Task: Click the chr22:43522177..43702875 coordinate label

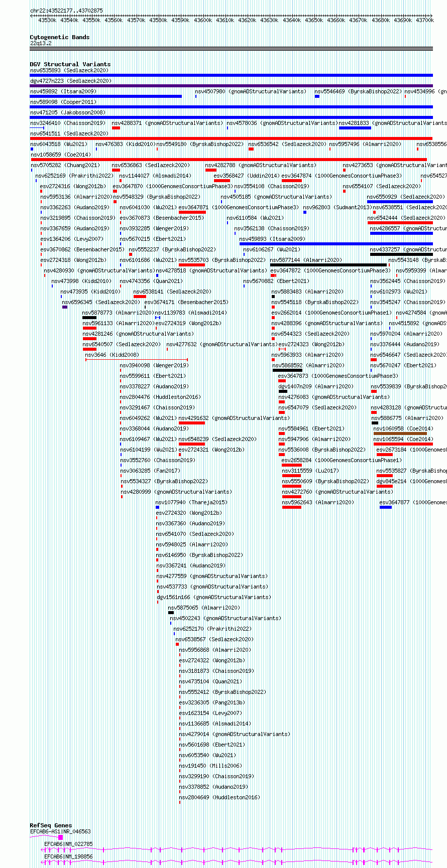Action: click(66, 11)
